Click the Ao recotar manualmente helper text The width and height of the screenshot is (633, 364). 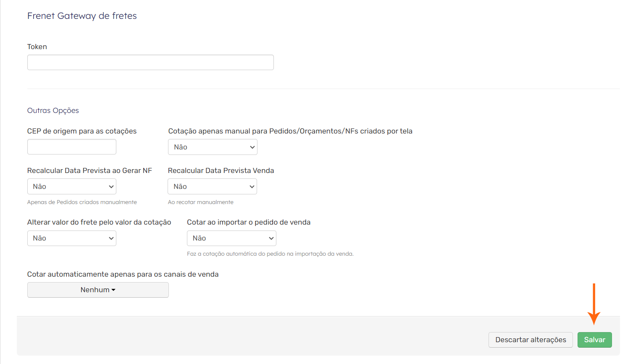200,202
